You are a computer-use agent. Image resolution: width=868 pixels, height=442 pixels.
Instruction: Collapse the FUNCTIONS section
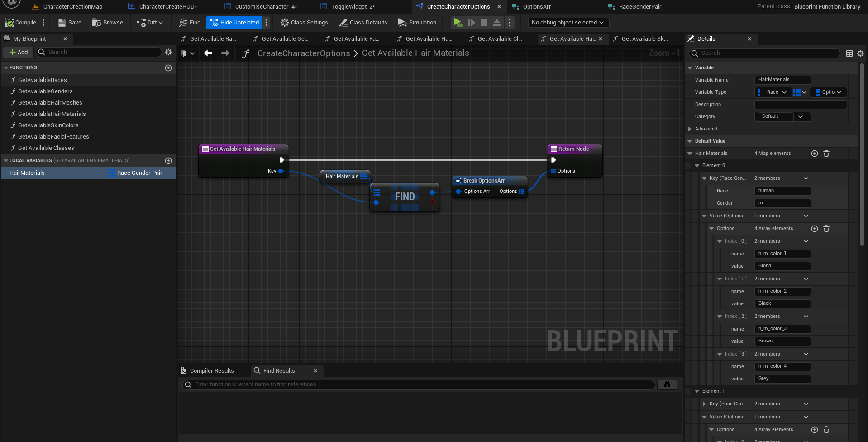pyautogui.click(x=6, y=68)
